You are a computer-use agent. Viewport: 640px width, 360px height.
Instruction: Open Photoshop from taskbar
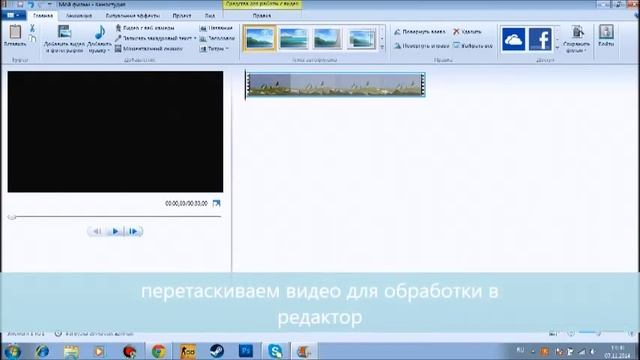point(246,351)
